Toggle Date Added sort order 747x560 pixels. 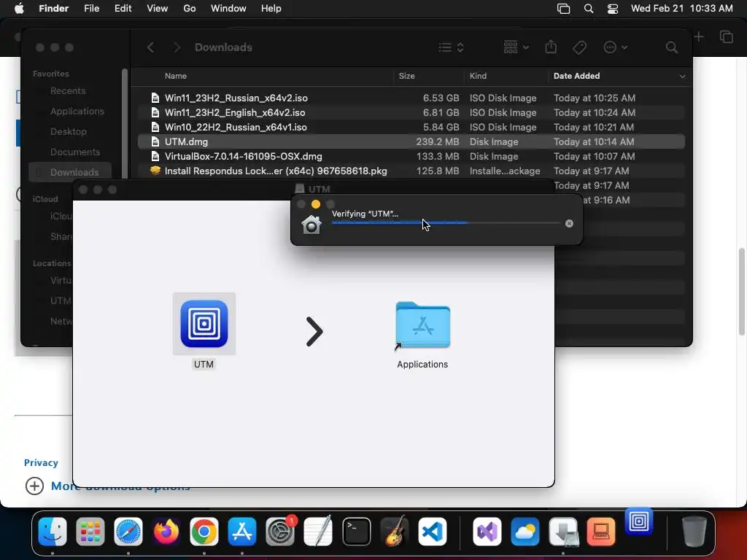619,76
